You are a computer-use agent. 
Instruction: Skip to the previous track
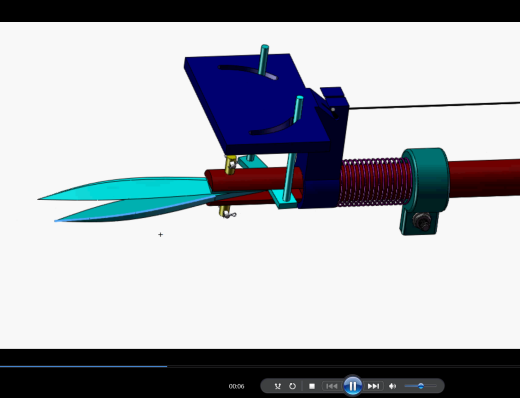click(332, 386)
